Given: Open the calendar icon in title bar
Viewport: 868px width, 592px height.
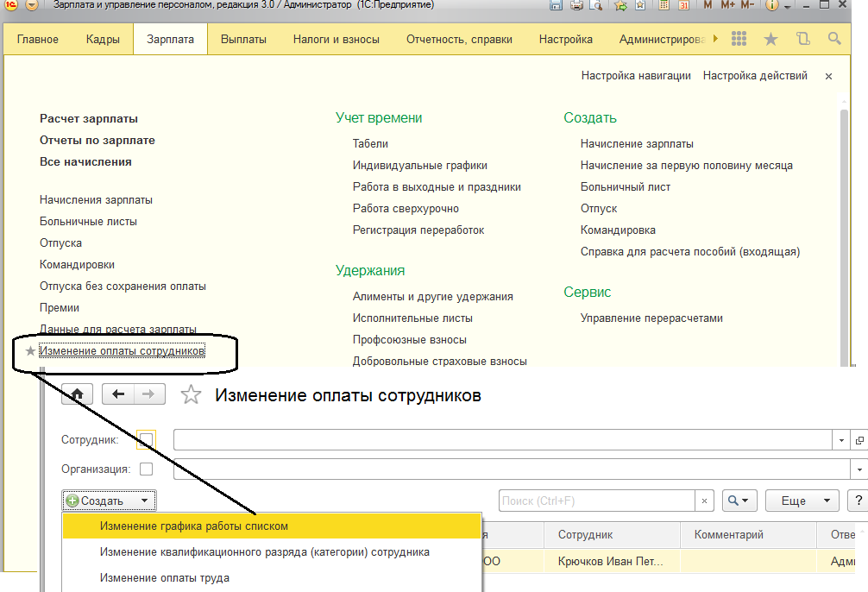Looking at the screenshot, I should pyautogui.click(x=684, y=6).
